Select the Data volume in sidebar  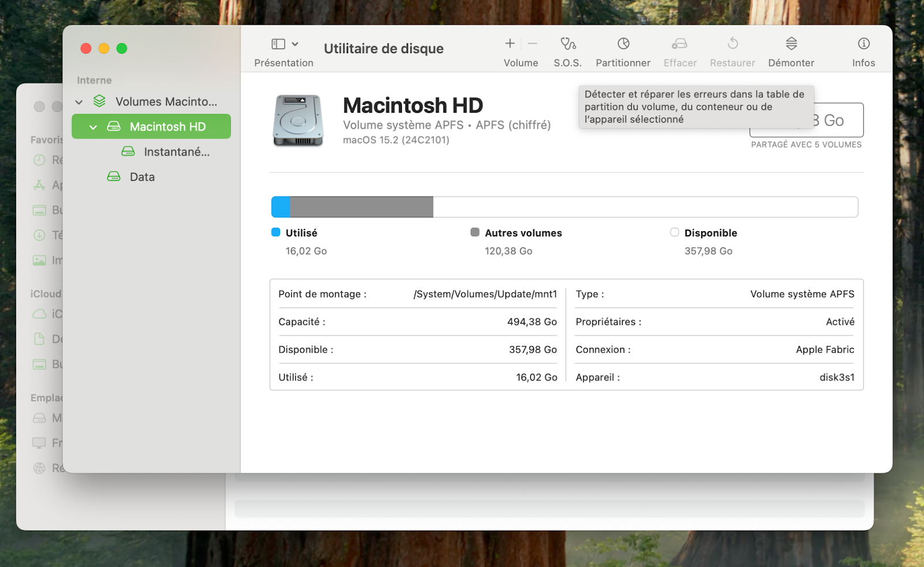(x=142, y=177)
